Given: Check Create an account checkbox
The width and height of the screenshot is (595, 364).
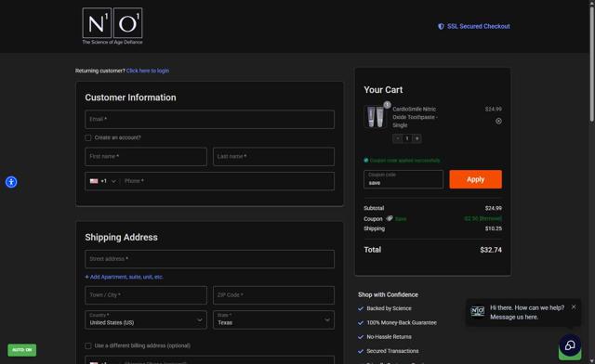Looking at the screenshot, I should point(88,137).
